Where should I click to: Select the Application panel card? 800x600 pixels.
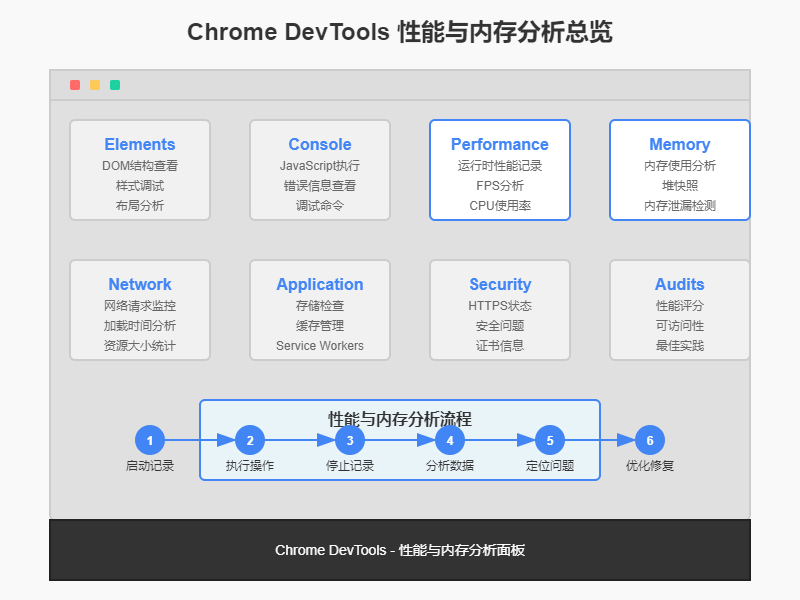[319, 310]
